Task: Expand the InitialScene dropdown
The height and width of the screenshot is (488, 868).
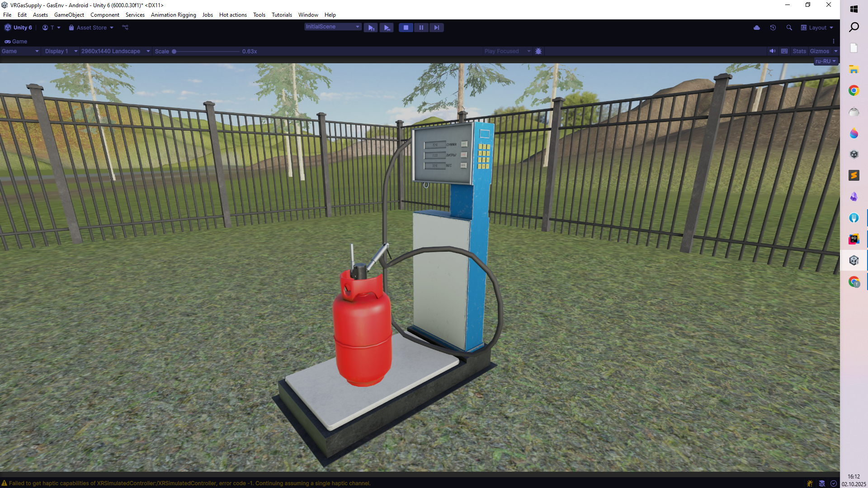Action: (333, 27)
